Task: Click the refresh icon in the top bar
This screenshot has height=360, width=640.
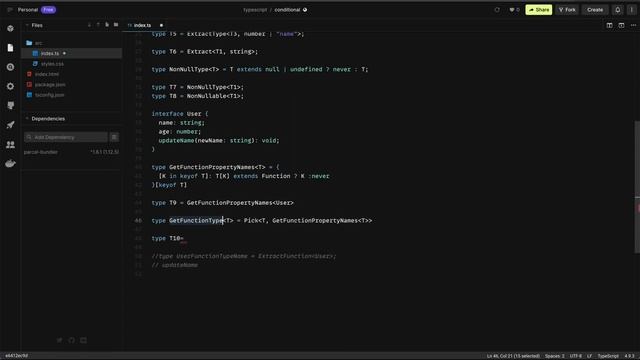Action: pos(497,10)
